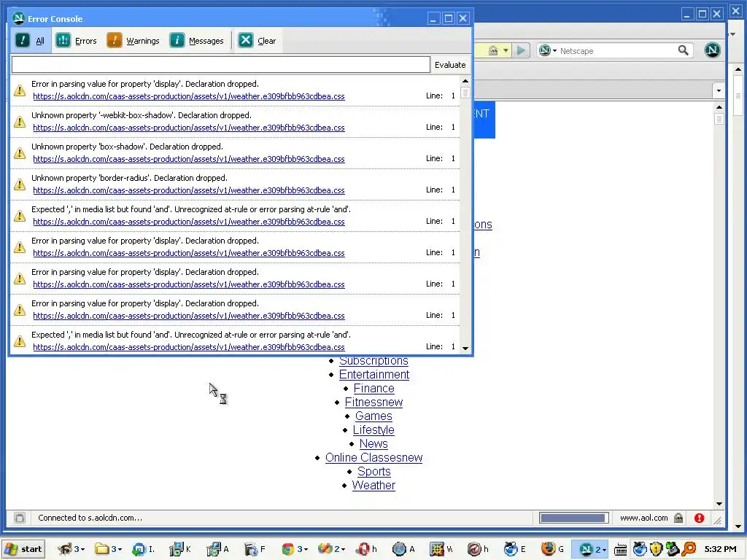Screen dimensions: 747x560
Task: Click the tray keyboard icon
Action: coord(620,550)
